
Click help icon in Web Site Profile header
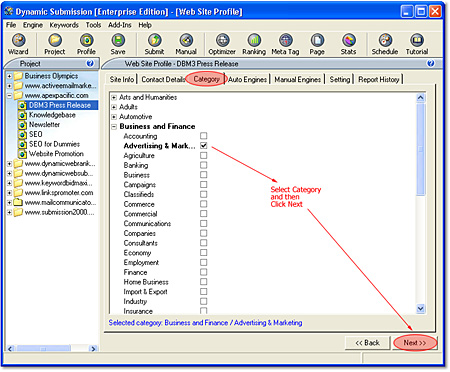click(x=431, y=63)
